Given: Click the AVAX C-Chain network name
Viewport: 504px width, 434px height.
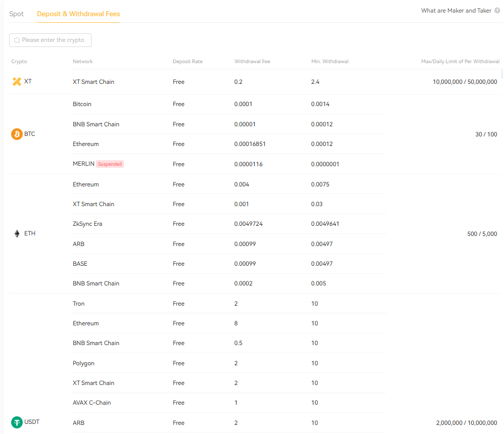Looking at the screenshot, I should tap(92, 403).
